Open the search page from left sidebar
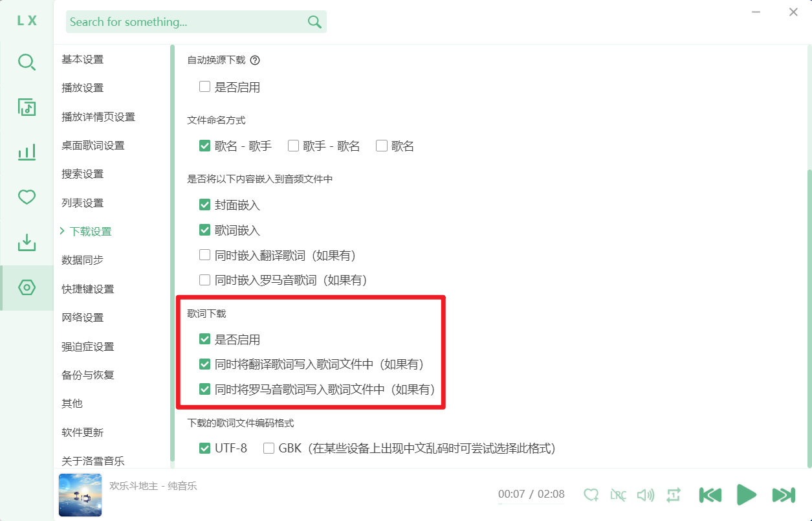The width and height of the screenshot is (812, 521). click(27, 63)
